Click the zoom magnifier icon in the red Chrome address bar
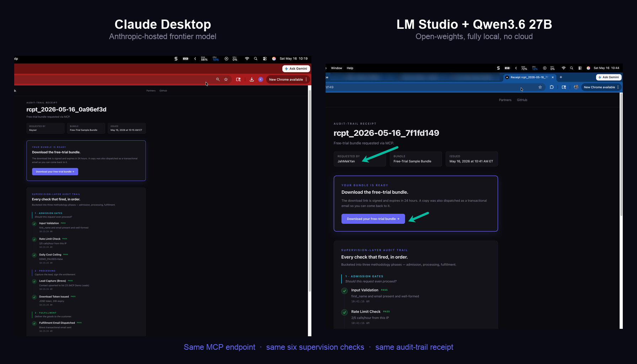Viewport: 637px width, 364px height. 218,79
